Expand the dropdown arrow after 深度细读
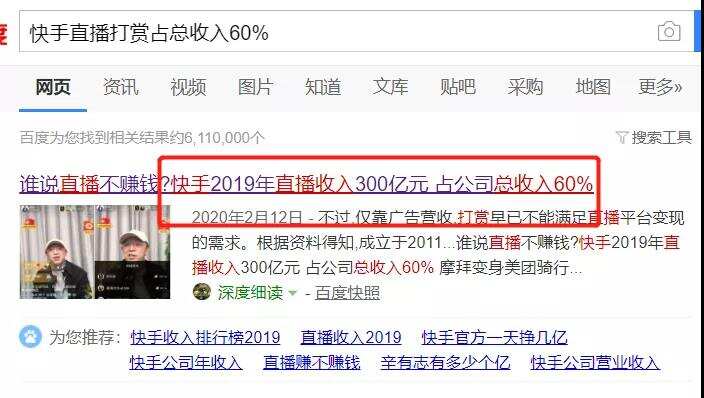Viewport: 704px width, 398px height. pyautogui.click(x=293, y=293)
